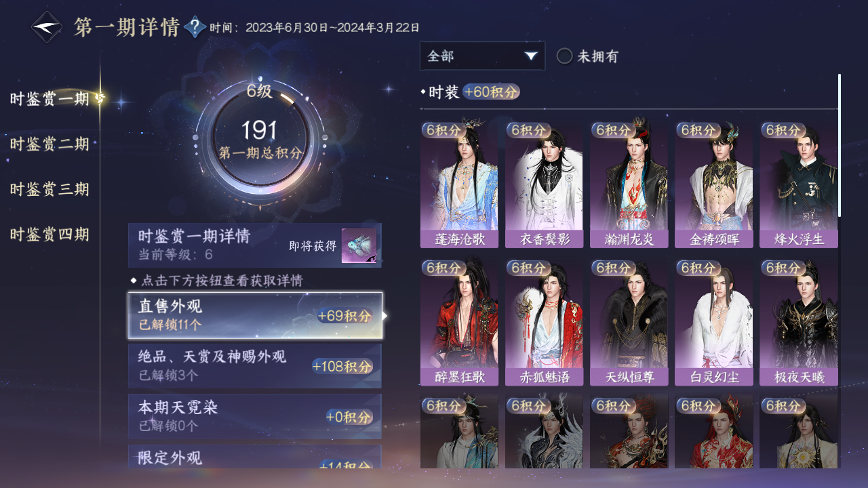868x488 pixels.
Task: Expand the 直售外观 details row
Action: click(x=255, y=316)
